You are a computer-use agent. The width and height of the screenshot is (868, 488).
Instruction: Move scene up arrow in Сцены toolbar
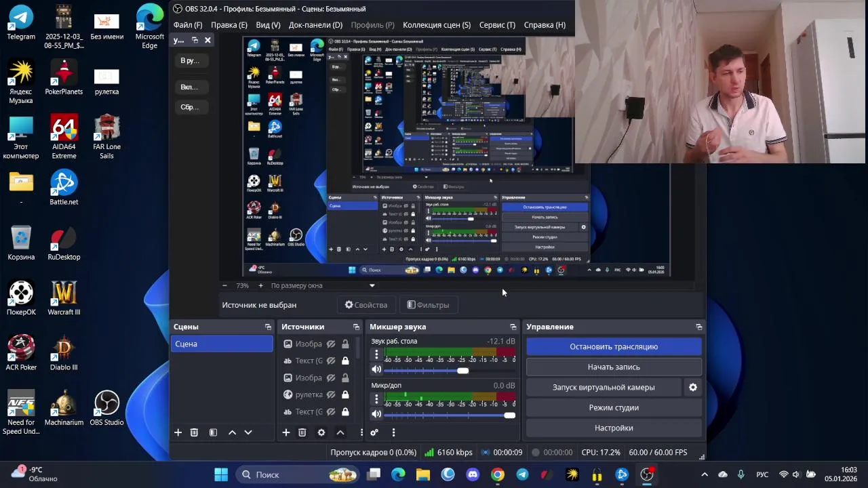(232, 432)
